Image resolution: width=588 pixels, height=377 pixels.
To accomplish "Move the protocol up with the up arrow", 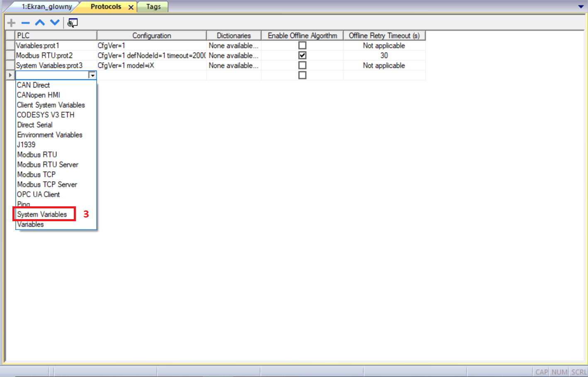I will pyautogui.click(x=40, y=22).
